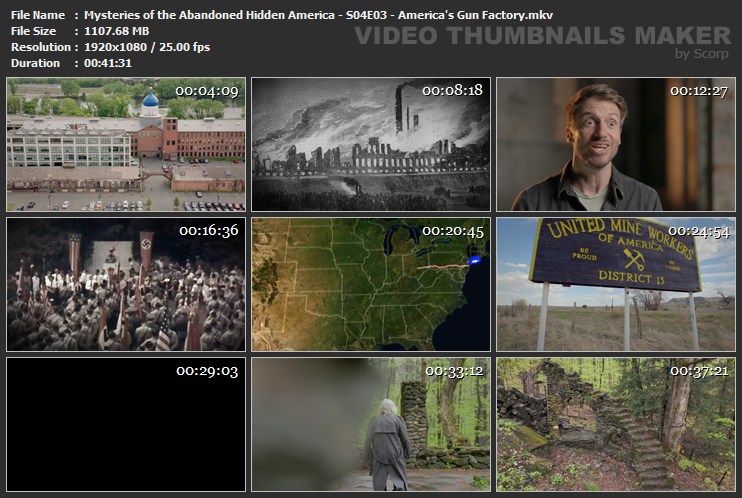Click the timestamp 00:37:21
Screen dimensions: 742x498
[x=699, y=371]
